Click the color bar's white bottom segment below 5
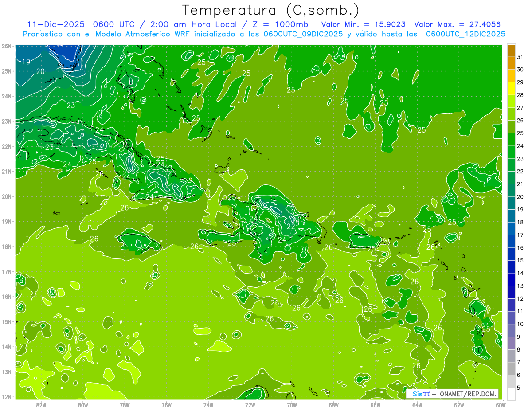The height and width of the screenshot is (411, 532). 511,394
